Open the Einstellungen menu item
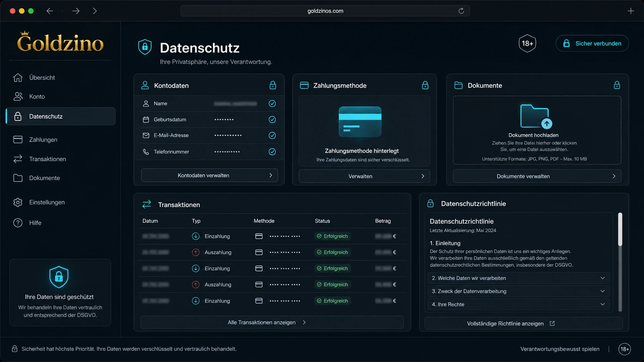This screenshot has width=644, height=362. pyautogui.click(x=60, y=202)
